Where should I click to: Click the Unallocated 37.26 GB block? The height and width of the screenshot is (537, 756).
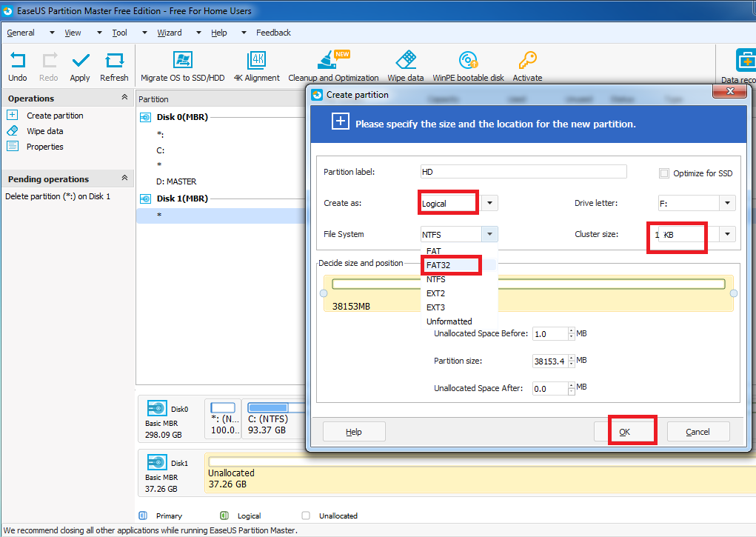[481, 473]
